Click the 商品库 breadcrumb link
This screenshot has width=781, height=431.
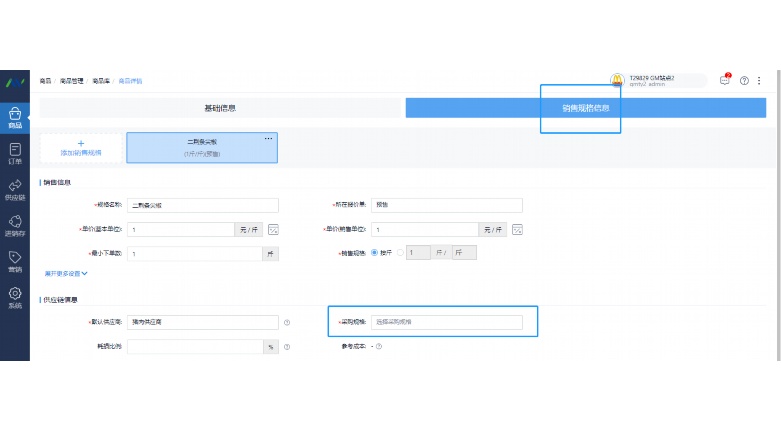[x=101, y=81]
